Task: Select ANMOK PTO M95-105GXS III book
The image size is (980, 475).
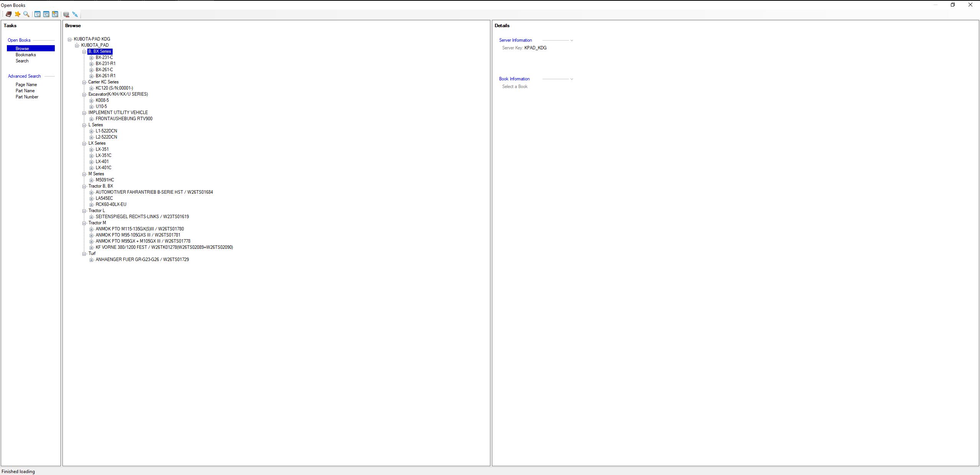Action: 138,235
